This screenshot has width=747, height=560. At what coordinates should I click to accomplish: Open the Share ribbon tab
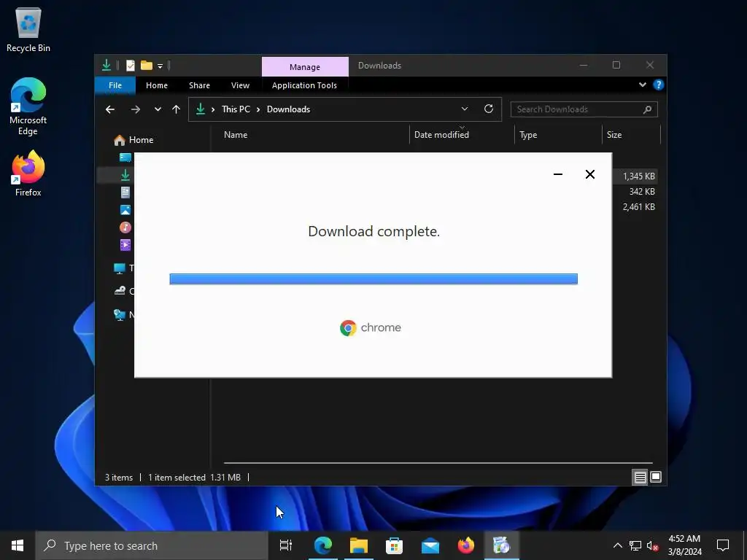(x=199, y=85)
